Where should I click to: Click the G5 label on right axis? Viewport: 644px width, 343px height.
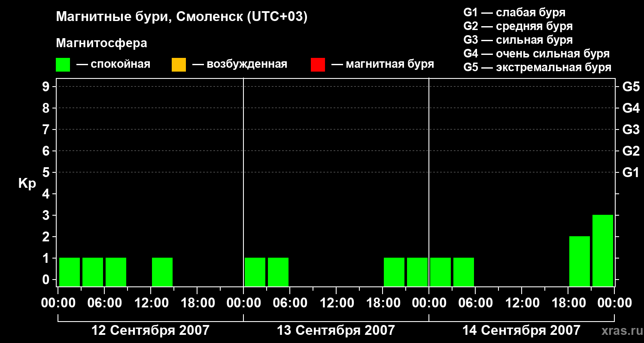[631, 87]
